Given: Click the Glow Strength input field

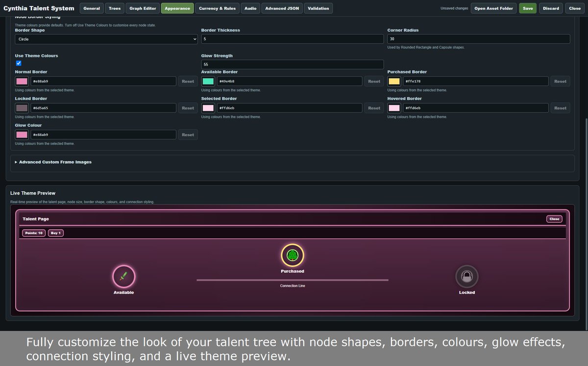Looking at the screenshot, I should coord(293,65).
